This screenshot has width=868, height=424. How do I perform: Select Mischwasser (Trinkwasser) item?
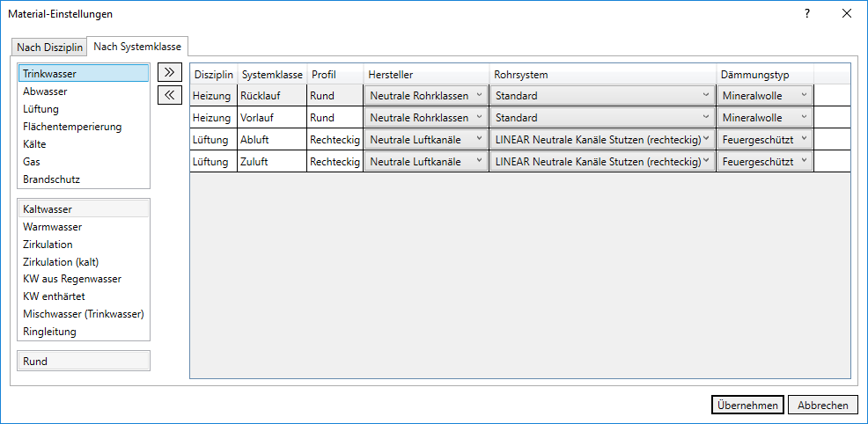click(84, 315)
